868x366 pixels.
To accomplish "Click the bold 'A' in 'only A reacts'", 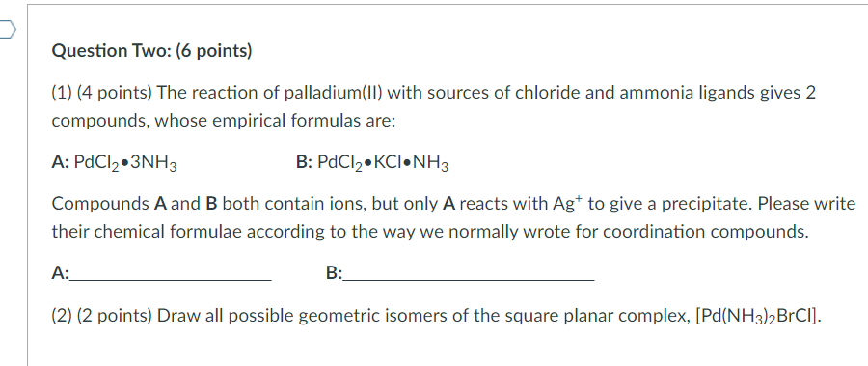I will (x=448, y=204).
